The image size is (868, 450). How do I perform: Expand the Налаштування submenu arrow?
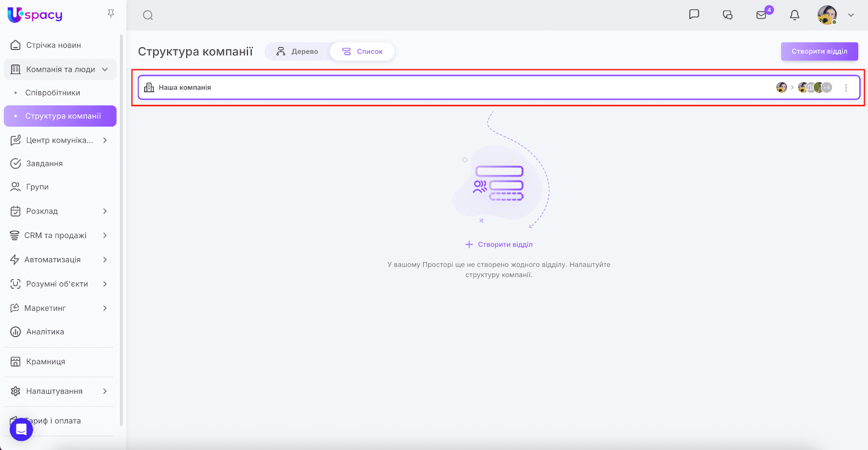(105, 391)
